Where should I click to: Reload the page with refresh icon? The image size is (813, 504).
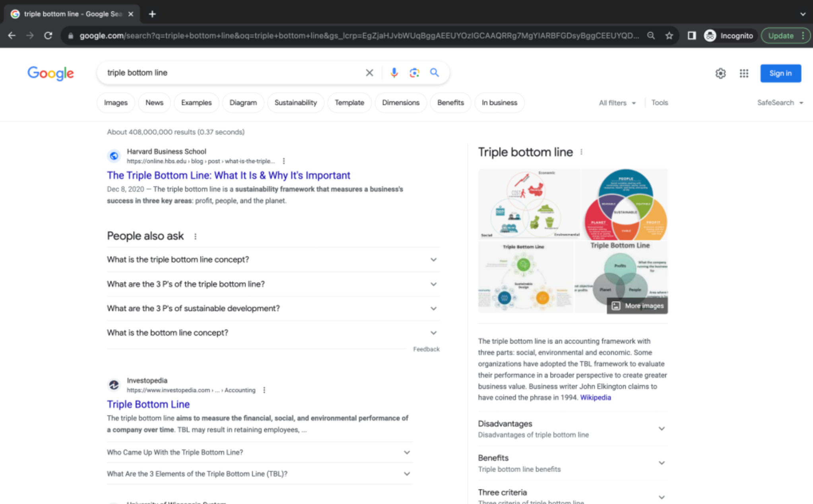(48, 36)
